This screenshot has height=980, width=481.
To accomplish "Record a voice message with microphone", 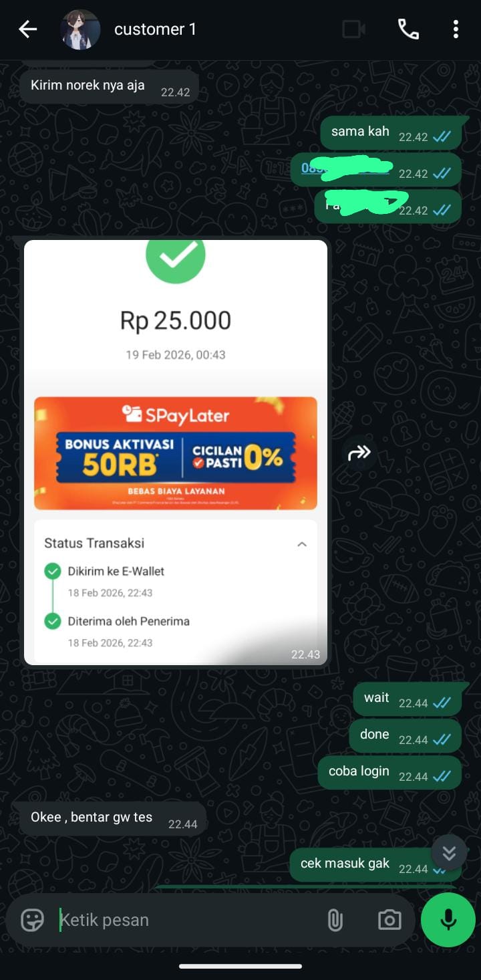I will [448, 921].
